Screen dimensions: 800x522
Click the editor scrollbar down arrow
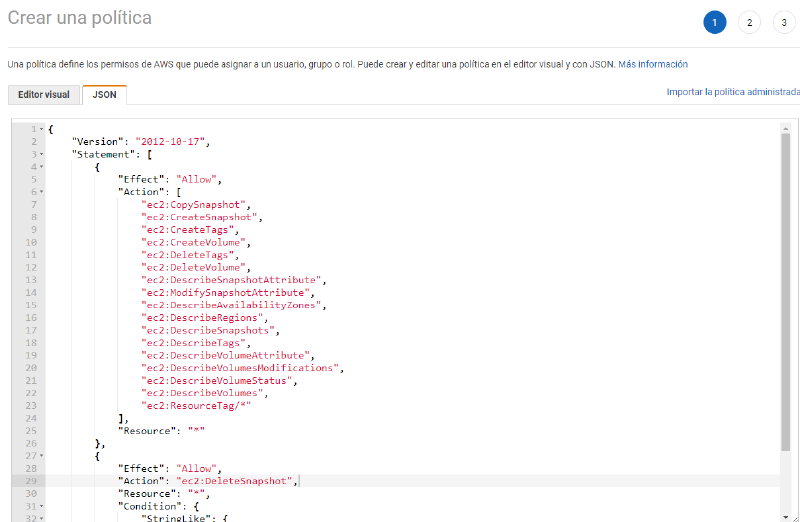(x=785, y=516)
